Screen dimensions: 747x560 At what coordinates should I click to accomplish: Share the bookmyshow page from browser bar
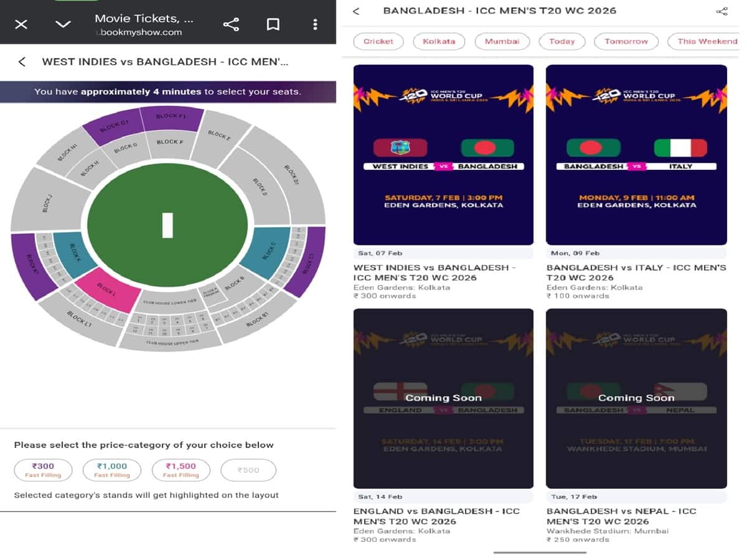coord(231,24)
